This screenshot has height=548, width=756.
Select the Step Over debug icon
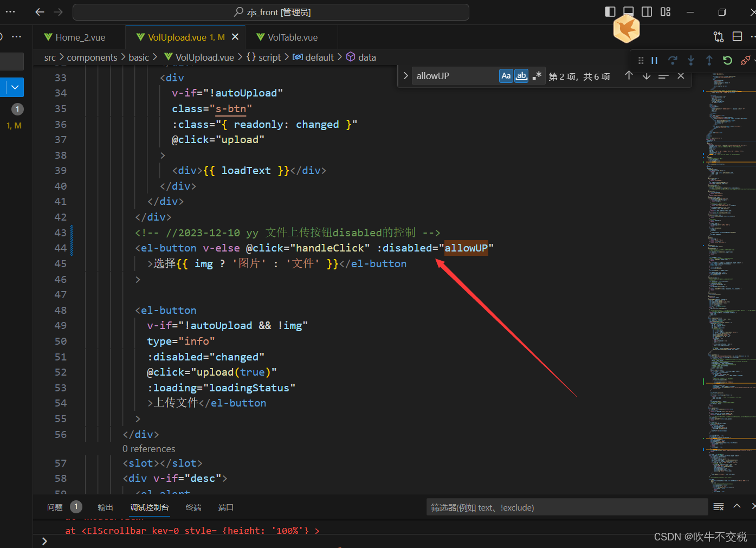point(673,60)
